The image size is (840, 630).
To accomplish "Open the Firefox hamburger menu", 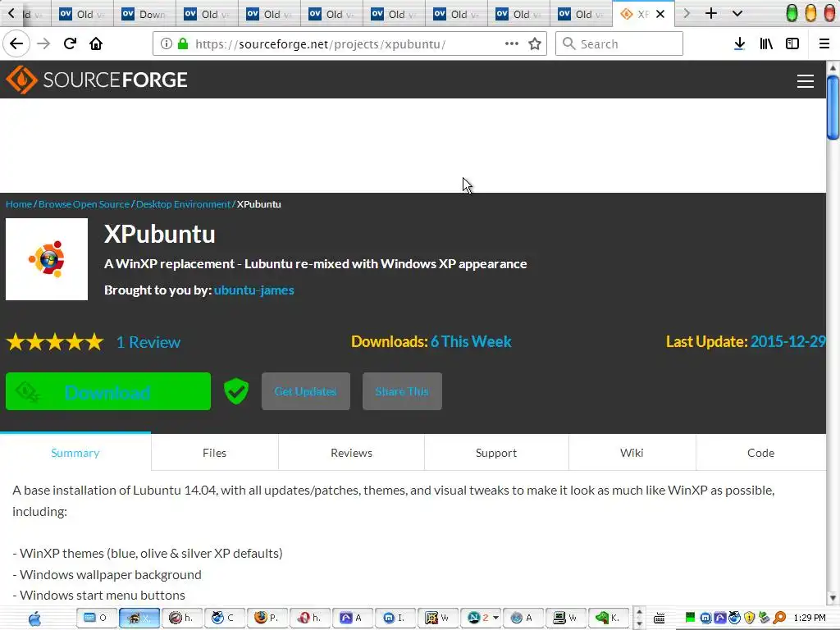I will pos(824,44).
